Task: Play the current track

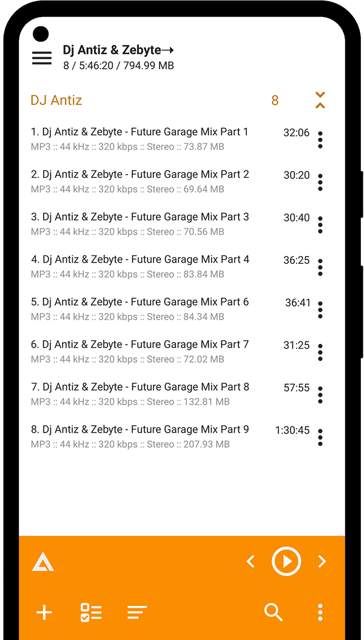Action: [286, 561]
